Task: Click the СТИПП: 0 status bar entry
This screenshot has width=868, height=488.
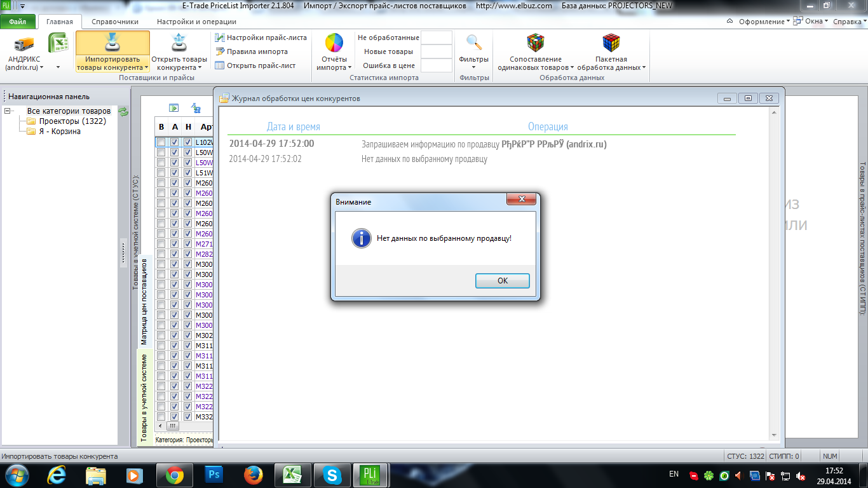Action: 784,456
